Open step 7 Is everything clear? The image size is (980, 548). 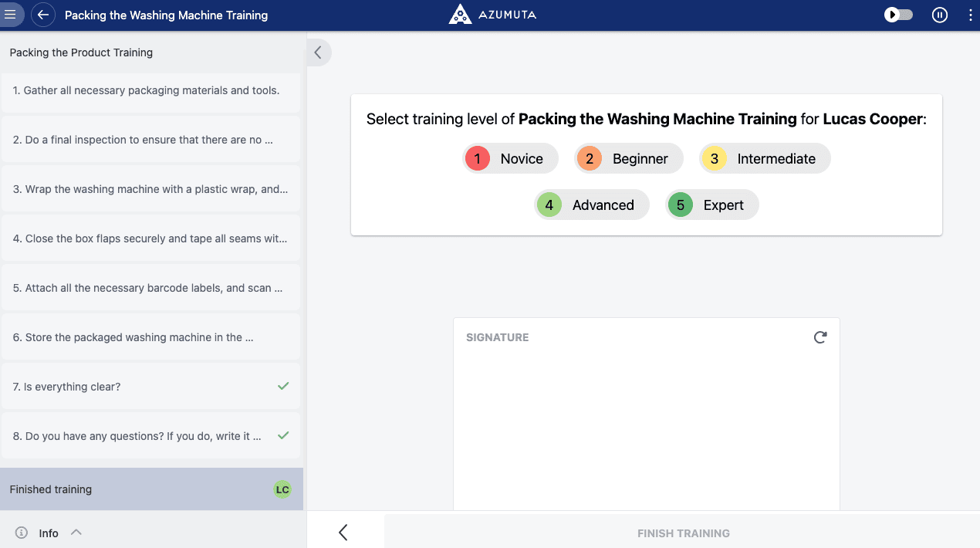coord(150,387)
